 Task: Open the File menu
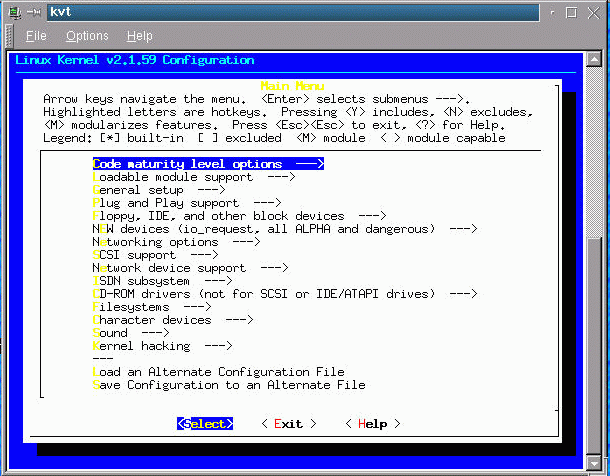click(x=36, y=36)
